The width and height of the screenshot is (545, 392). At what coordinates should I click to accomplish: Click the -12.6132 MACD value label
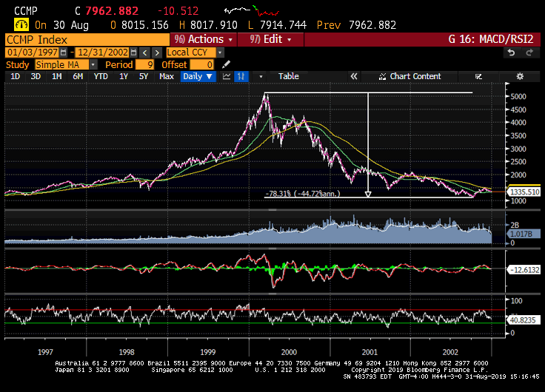[x=524, y=270]
